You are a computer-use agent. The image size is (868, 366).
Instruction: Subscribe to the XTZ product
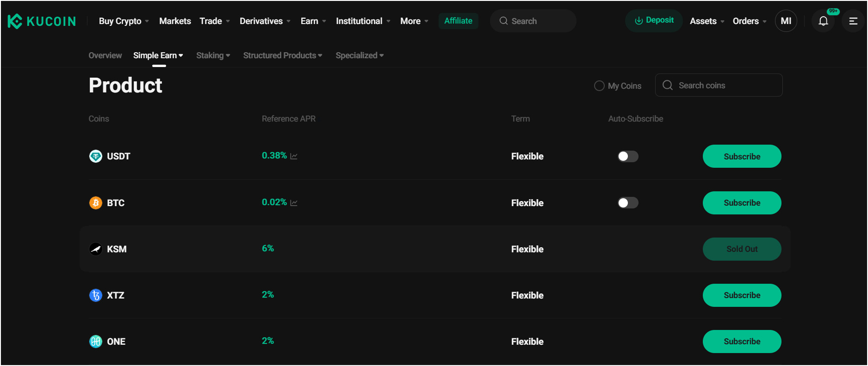pyautogui.click(x=742, y=295)
